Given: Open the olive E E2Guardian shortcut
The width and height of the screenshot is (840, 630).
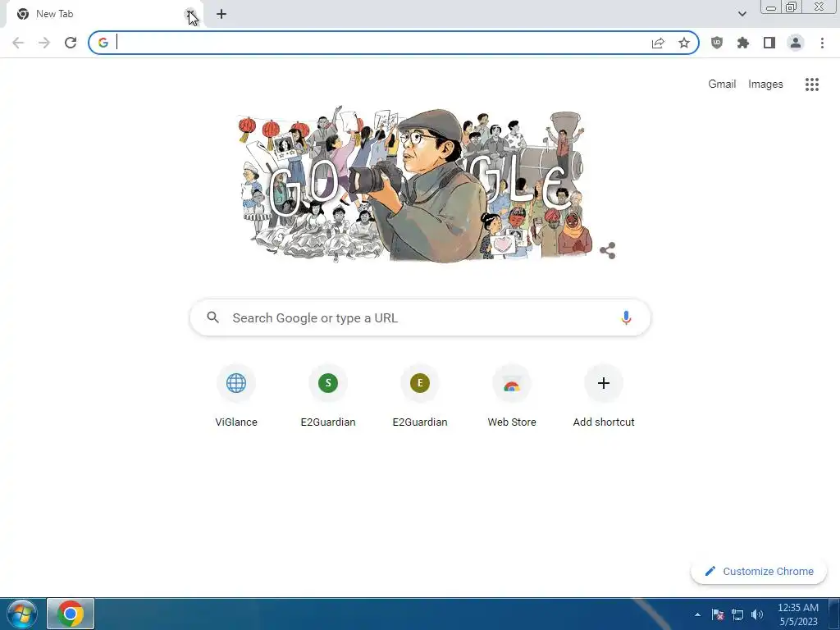Looking at the screenshot, I should (420, 396).
